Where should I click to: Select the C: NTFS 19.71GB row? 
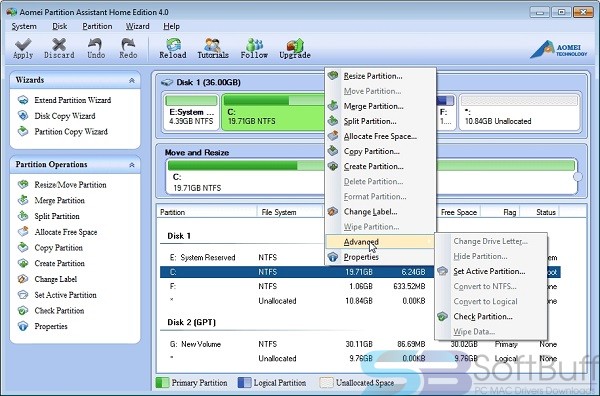click(297, 272)
